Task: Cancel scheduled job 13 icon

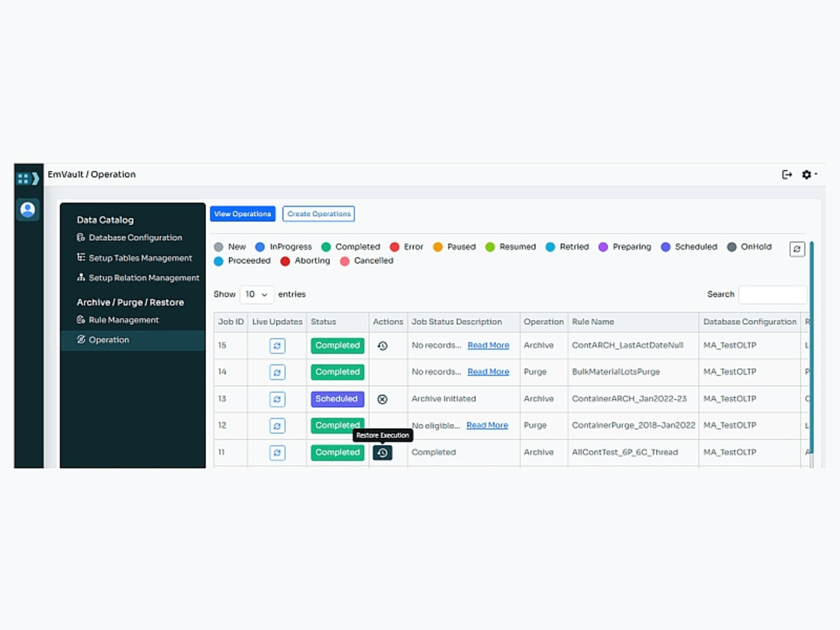Action: [382, 399]
